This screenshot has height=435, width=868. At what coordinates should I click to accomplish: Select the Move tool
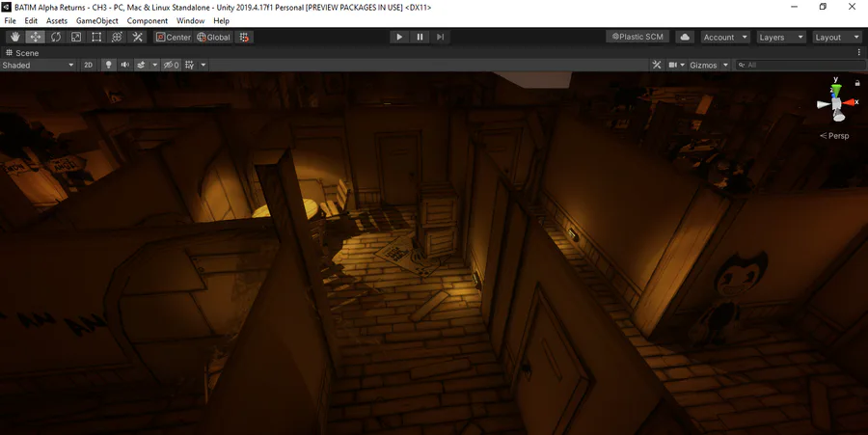point(36,37)
